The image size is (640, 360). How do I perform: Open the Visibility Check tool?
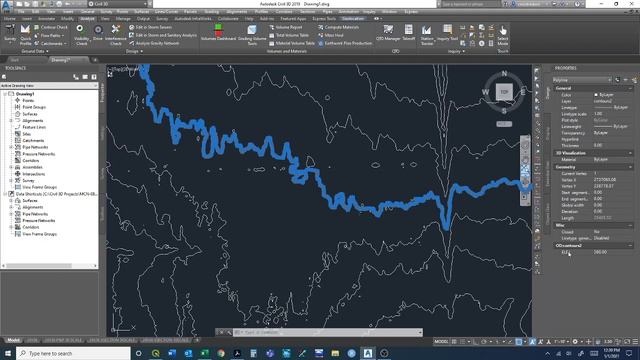(81, 34)
